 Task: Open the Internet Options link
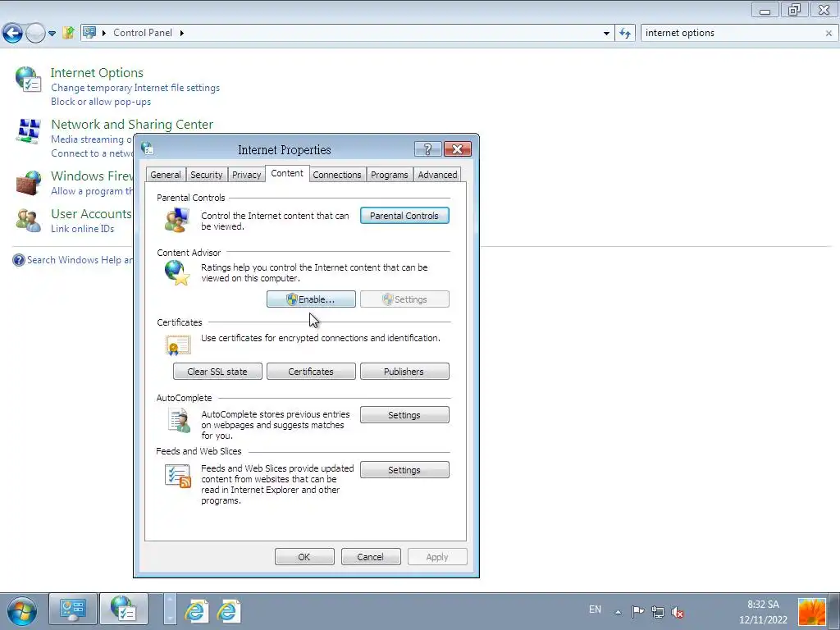97,73
